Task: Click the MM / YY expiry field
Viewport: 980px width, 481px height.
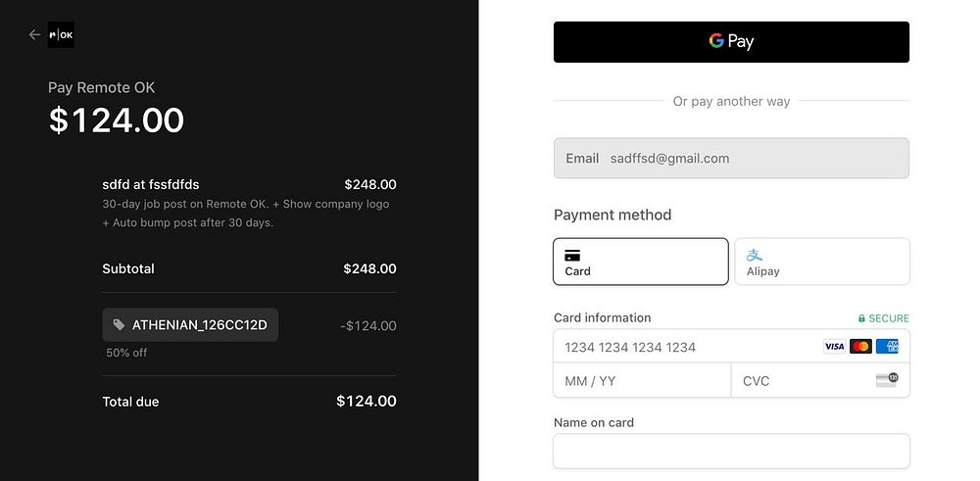Action: 642,381
